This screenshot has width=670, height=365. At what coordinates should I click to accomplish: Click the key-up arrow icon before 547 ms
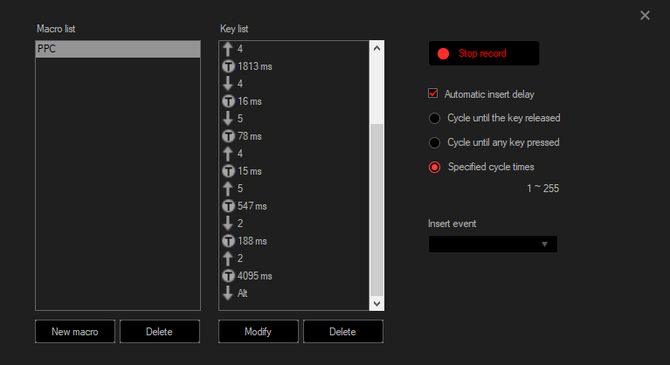pos(228,188)
